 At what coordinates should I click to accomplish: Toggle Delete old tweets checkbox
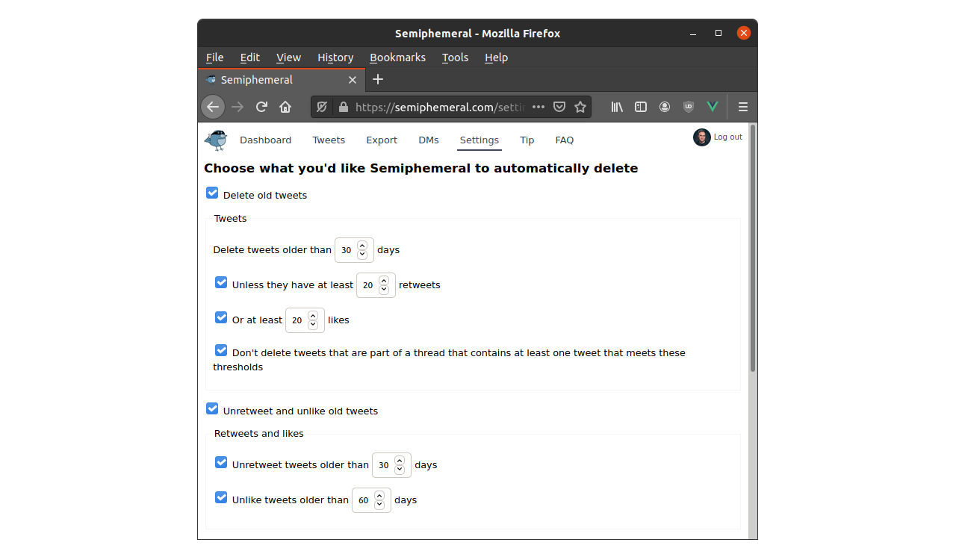(212, 193)
